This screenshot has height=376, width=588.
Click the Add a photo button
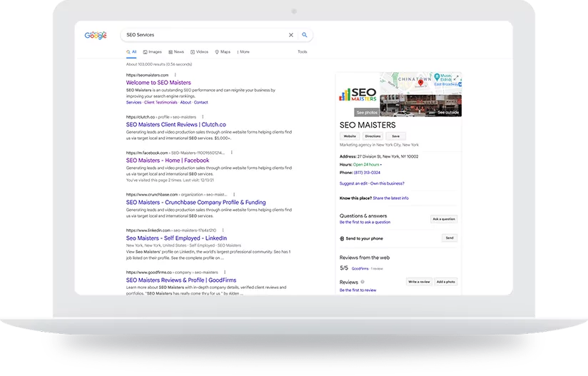(446, 282)
